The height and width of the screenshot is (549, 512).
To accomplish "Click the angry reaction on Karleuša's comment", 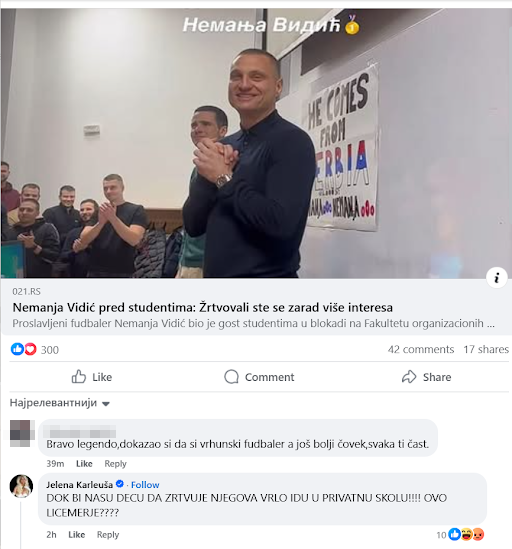I will (478, 534).
